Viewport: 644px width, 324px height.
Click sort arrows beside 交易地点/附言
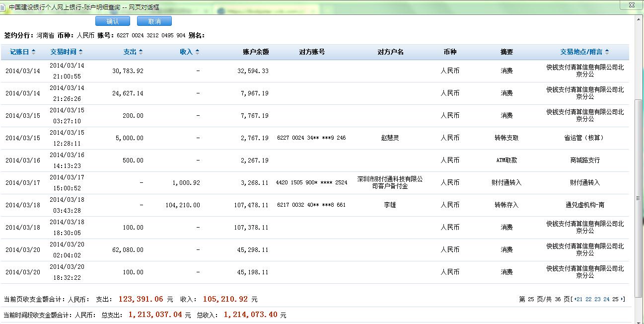(607, 52)
